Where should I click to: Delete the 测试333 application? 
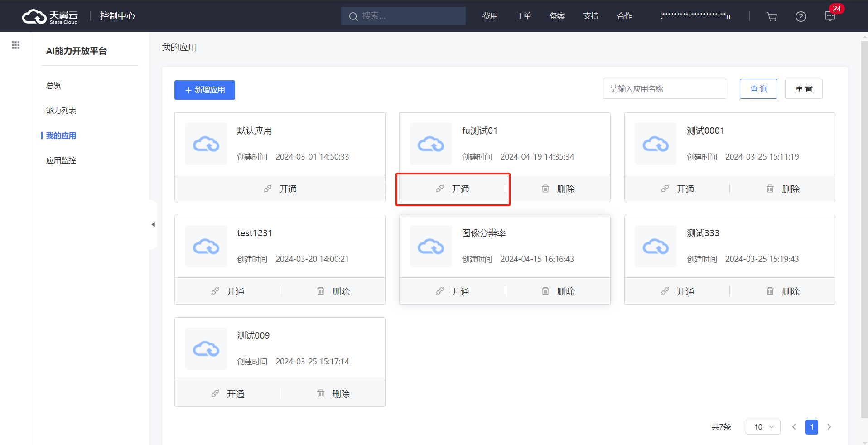point(782,291)
